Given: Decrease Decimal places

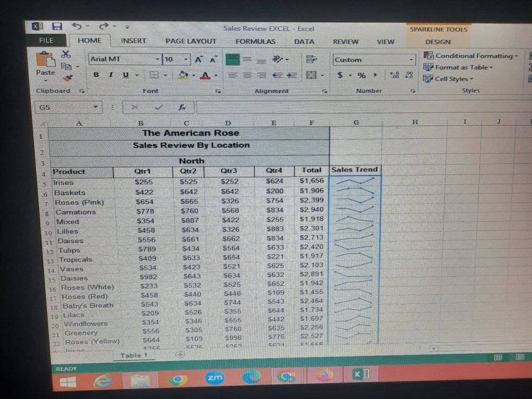Looking at the screenshot, I should [409, 75].
